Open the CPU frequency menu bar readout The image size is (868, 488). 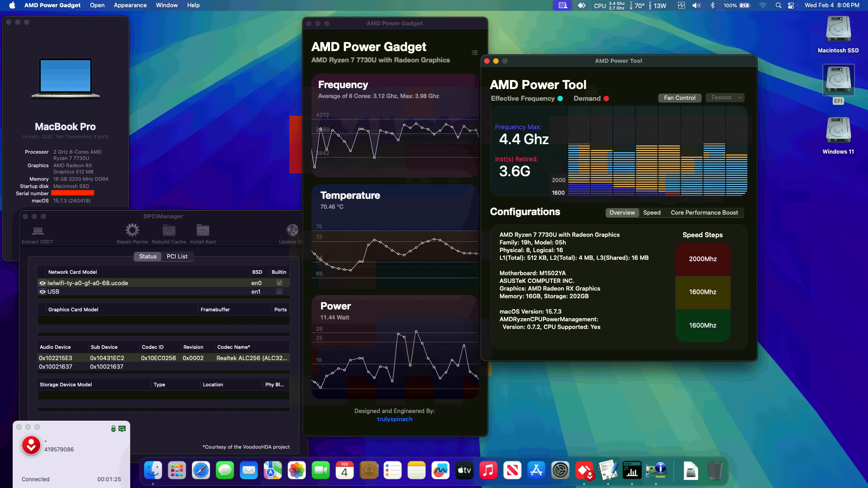[x=609, y=5]
